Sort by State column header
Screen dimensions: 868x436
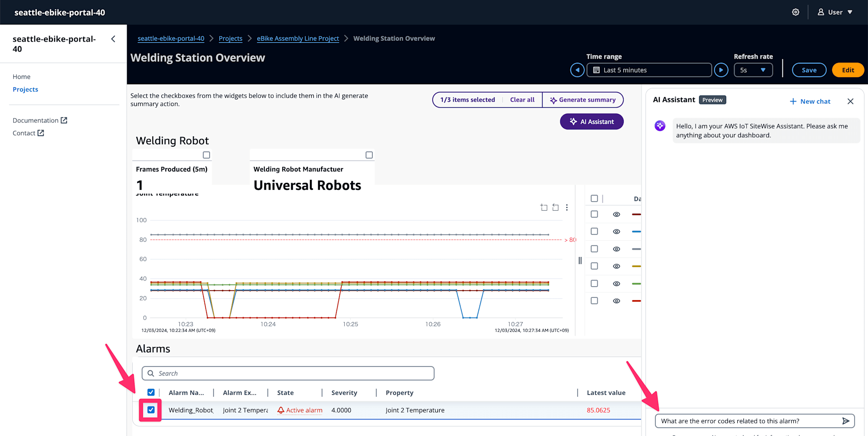pos(285,393)
